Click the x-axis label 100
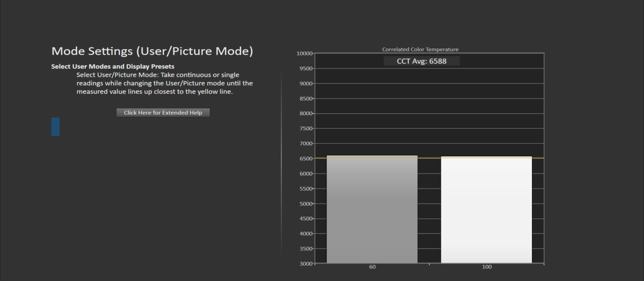 coord(487,267)
